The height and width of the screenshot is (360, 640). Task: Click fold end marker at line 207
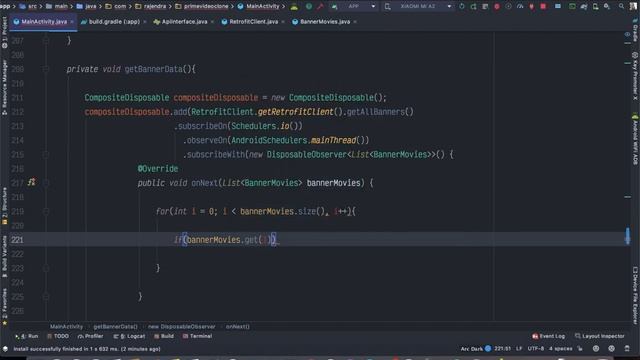pyautogui.click(x=46, y=40)
